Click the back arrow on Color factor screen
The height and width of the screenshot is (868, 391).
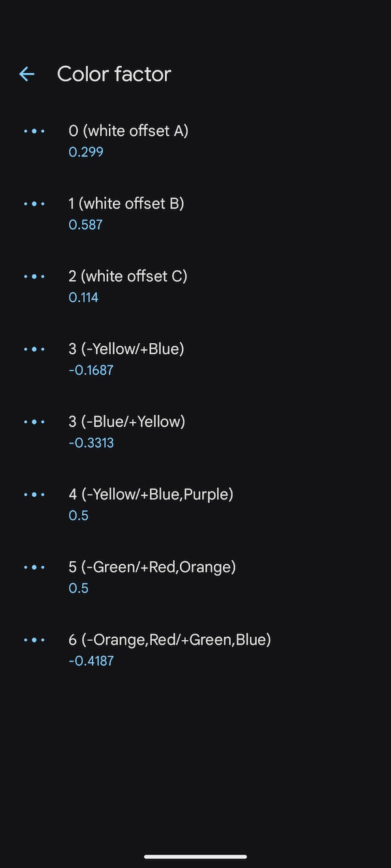(26, 74)
